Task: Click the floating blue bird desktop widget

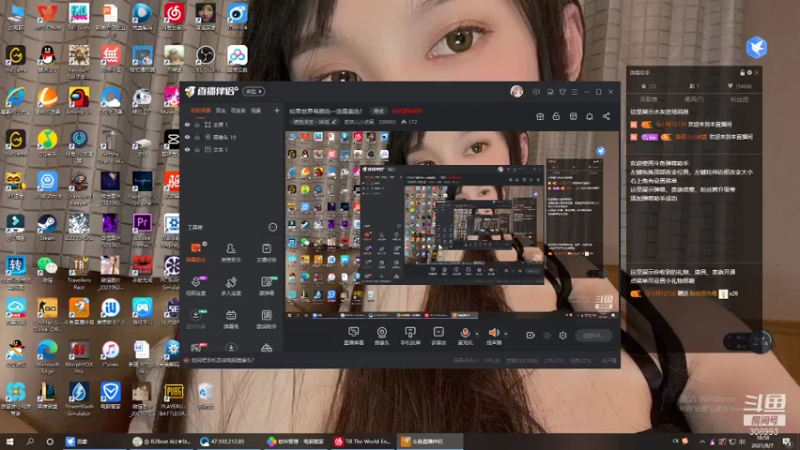Action: coord(756,47)
